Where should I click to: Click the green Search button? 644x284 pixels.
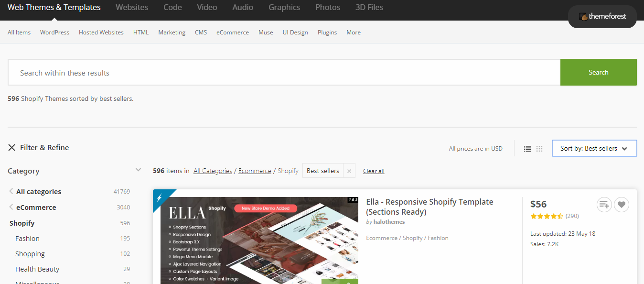[x=599, y=72]
